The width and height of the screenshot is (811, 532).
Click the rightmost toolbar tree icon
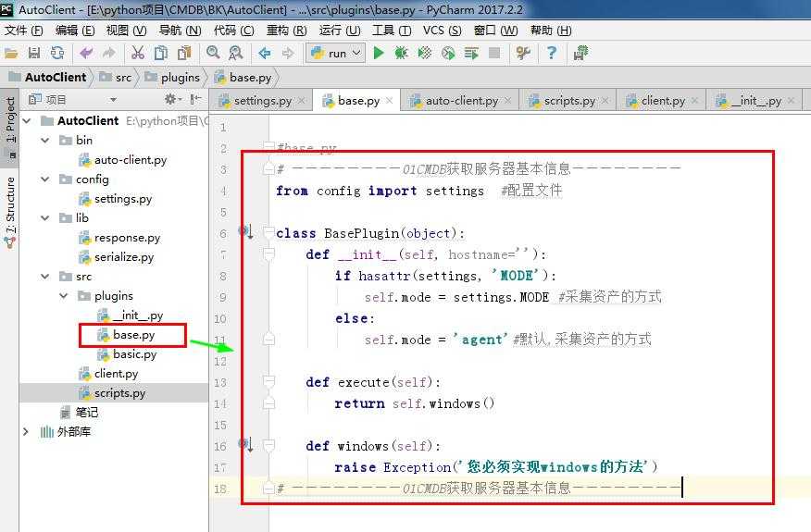[x=580, y=53]
